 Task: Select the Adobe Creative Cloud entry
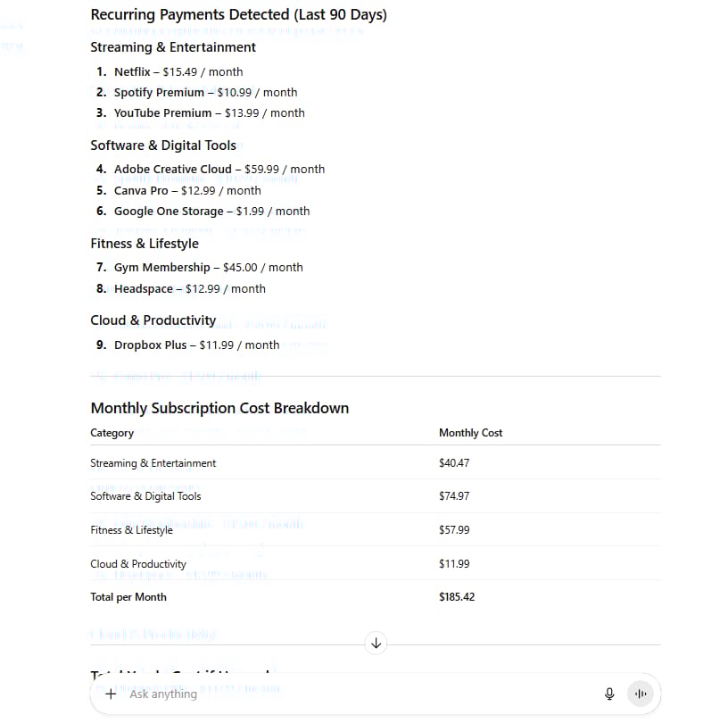pyautogui.click(x=219, y=169)
